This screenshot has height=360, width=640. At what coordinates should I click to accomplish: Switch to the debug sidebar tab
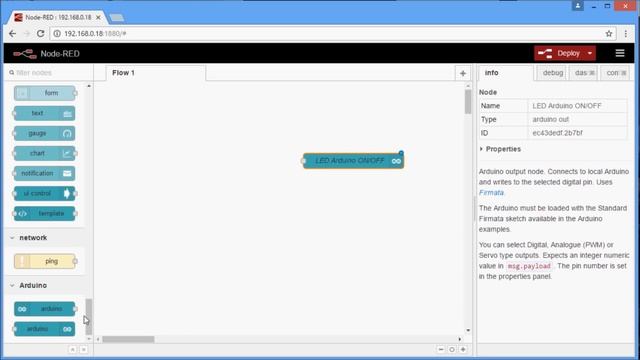(552, 73)
